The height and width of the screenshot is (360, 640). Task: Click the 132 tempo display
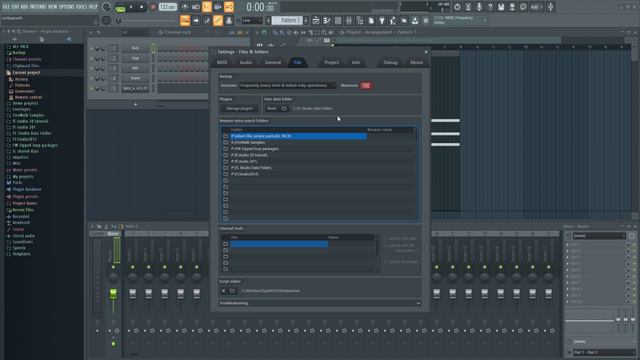[168, 7]
